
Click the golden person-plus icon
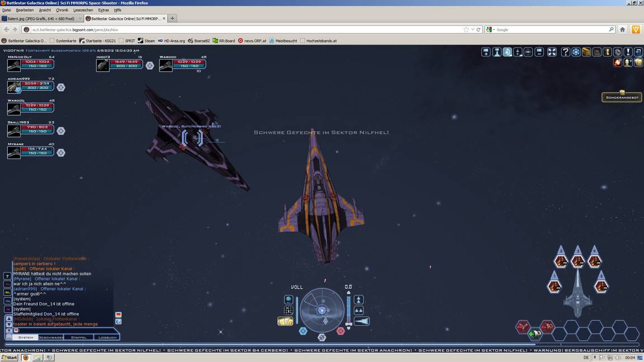pos(628,62)
